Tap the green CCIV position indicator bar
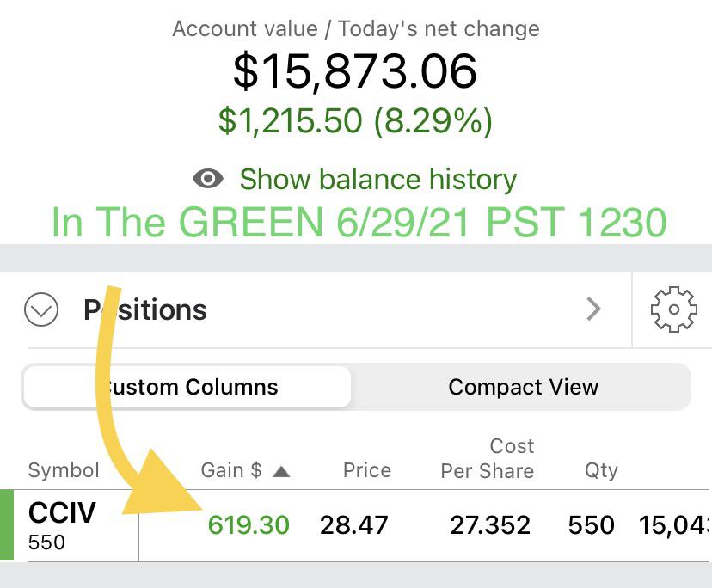712x588 pixels. click(x=7, y=524)
